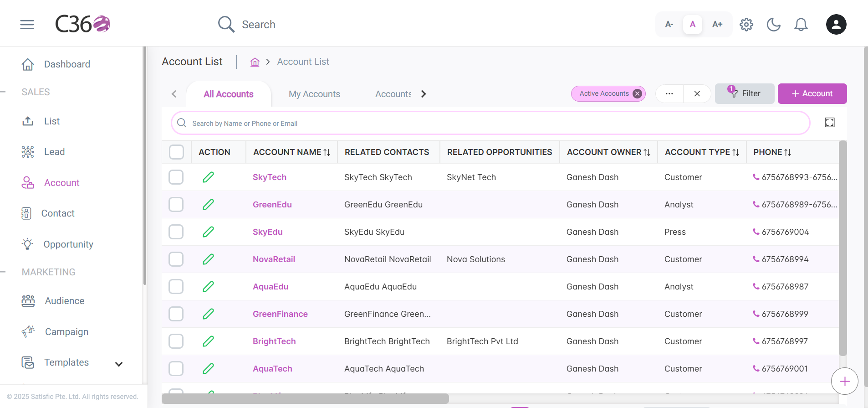The width and height of the screenshot is (868, 408).
Task: Click the table vertical scrollbar
Action: [842, 248]
